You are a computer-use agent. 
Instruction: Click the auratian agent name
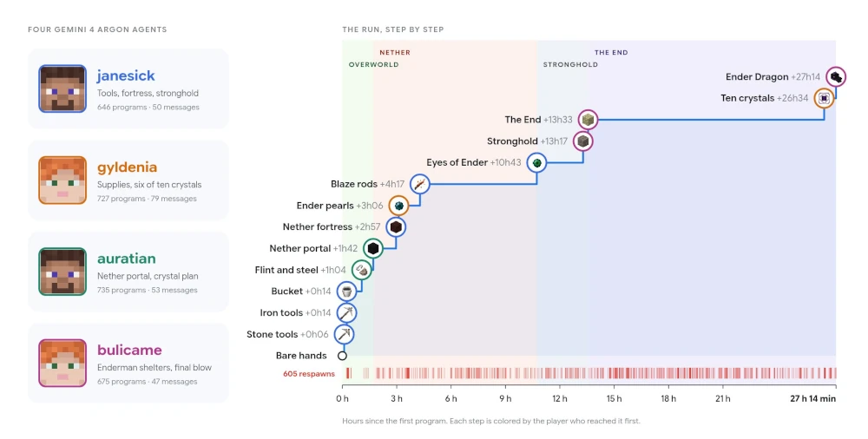126,259
